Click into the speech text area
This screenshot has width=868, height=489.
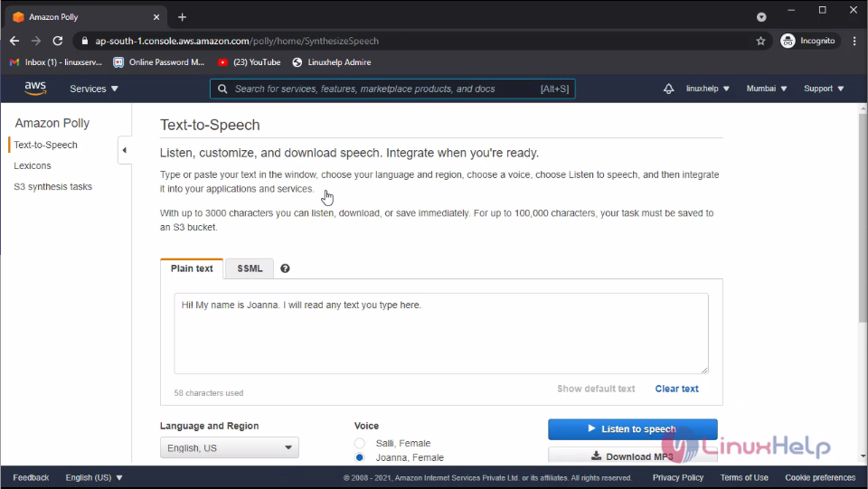click(440, 334)
